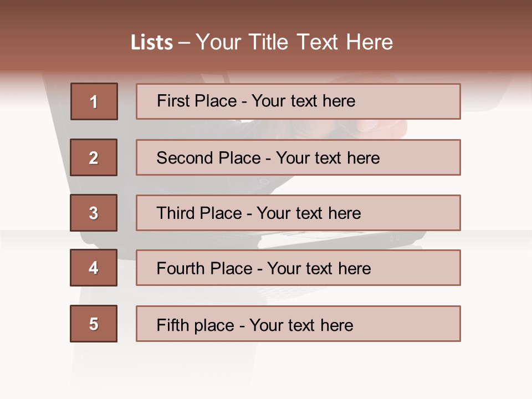532x399 pixels.
Task: Click the number 3 box
Action: [x=94, y=213]
